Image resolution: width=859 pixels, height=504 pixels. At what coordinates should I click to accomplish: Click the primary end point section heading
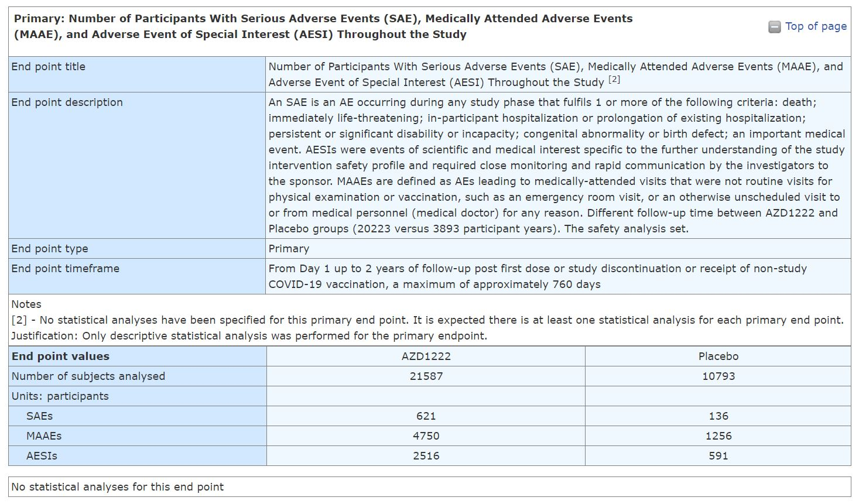pyautogui.click(x=323, y=26)
